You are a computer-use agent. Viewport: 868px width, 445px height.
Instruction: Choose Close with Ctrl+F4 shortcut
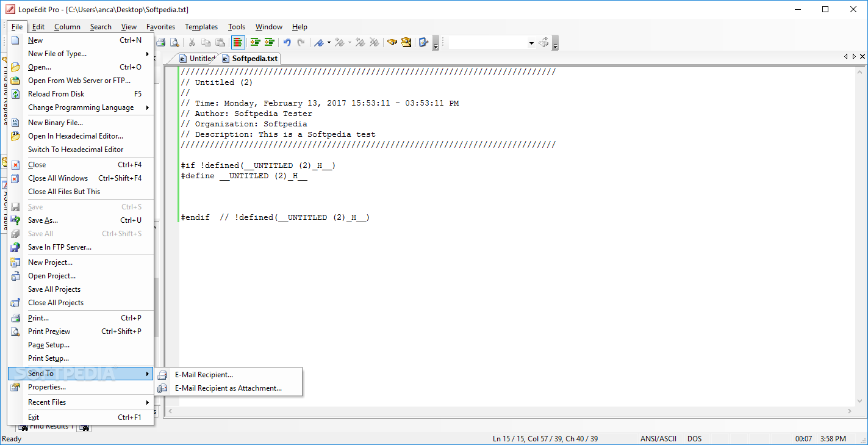tap(81, 165)
